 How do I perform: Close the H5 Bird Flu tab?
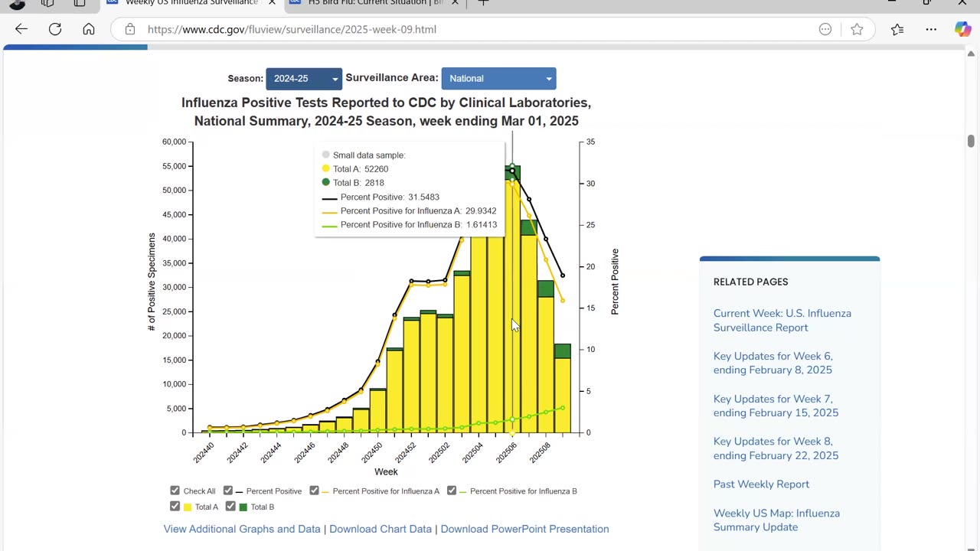pyautogui.click(x=455, y=3)
